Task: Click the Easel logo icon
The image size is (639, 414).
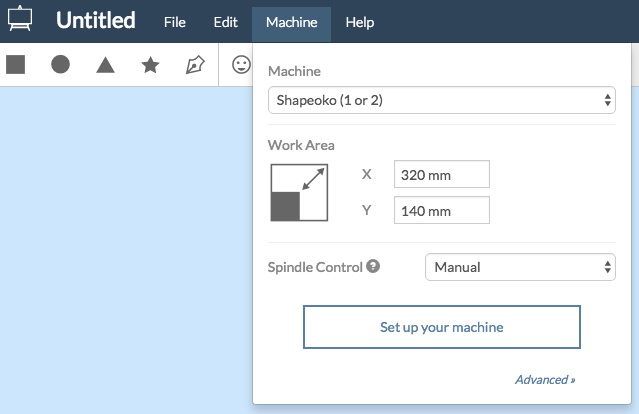Action: pos(20,21)
